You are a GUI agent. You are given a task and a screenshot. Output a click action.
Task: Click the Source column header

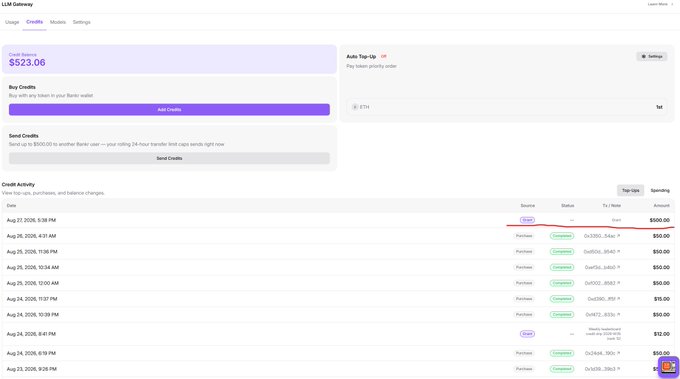(527, 206)
